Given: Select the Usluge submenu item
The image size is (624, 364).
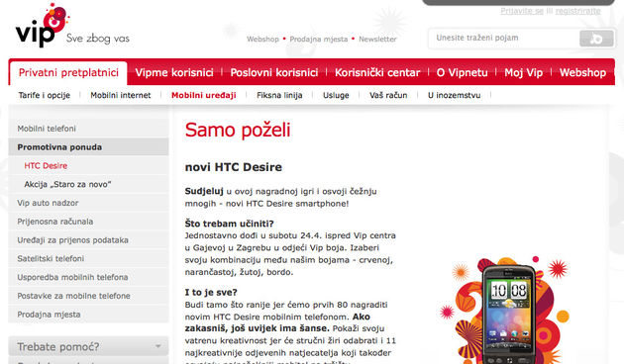Looking at the screenshot, I should click(336, 95).
